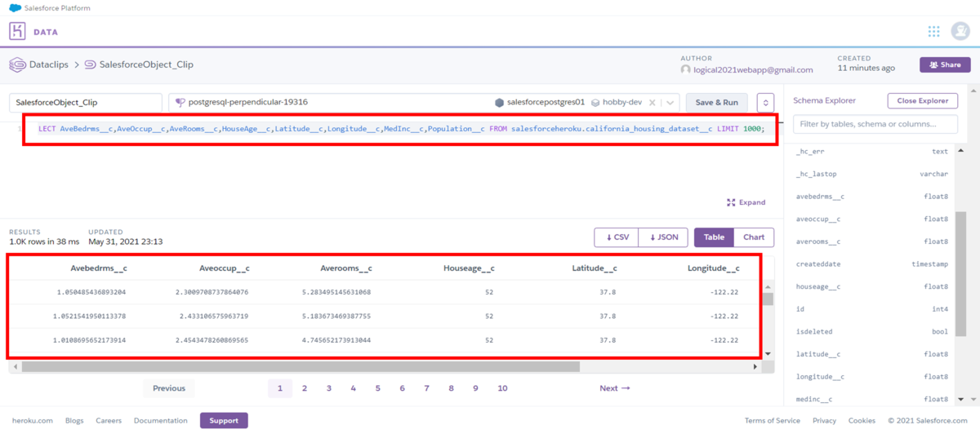Click the Aveoccup__c column header
This screenshot has width=980, height=434.
click(x=224, y=268)
